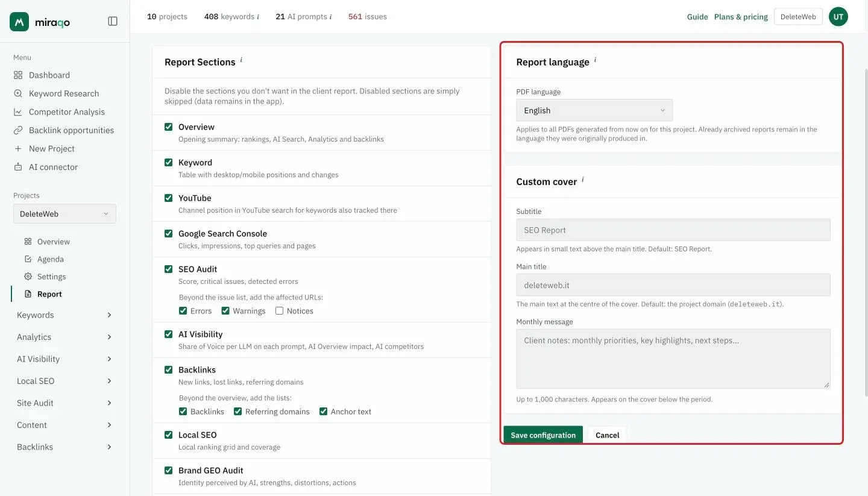Viewport: 868px width, 496px height.
Task: Show info tooltip for Report Sections
Action: point(241,60)
